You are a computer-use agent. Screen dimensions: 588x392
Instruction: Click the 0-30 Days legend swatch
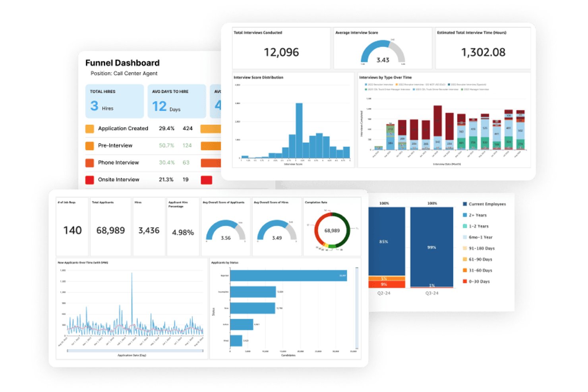pyautogui.click(x=465, y=282)
